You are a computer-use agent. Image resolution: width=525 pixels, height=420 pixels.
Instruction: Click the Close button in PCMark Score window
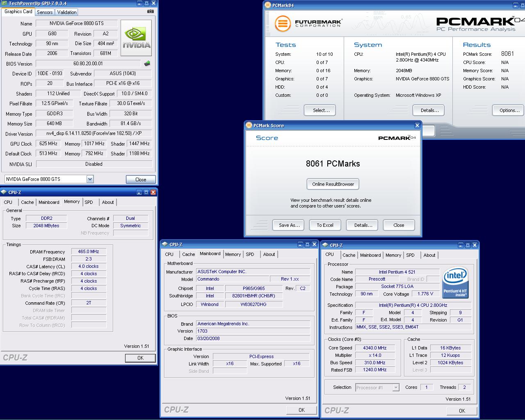[x=399, y=225]
